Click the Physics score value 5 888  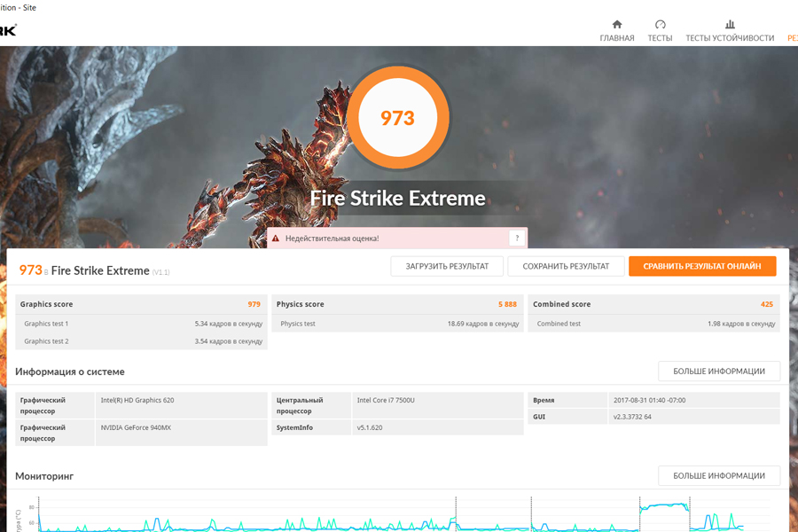[507, 304]
